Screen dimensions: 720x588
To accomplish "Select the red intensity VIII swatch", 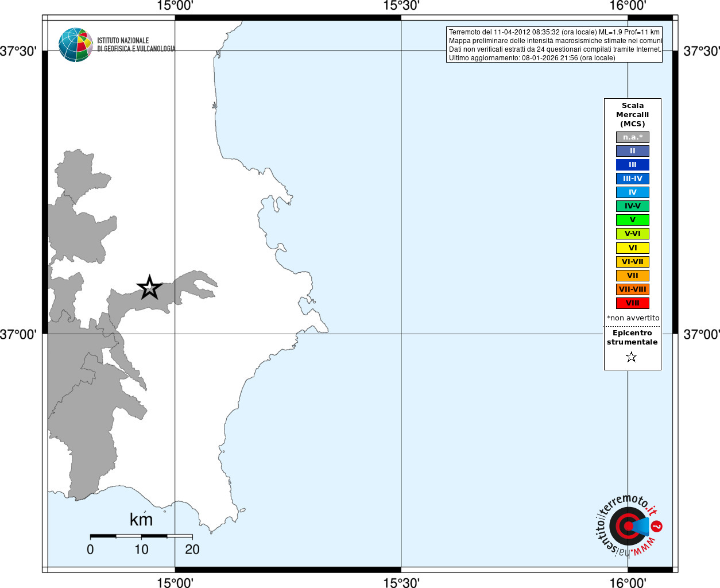I will (x=633, y=303).
